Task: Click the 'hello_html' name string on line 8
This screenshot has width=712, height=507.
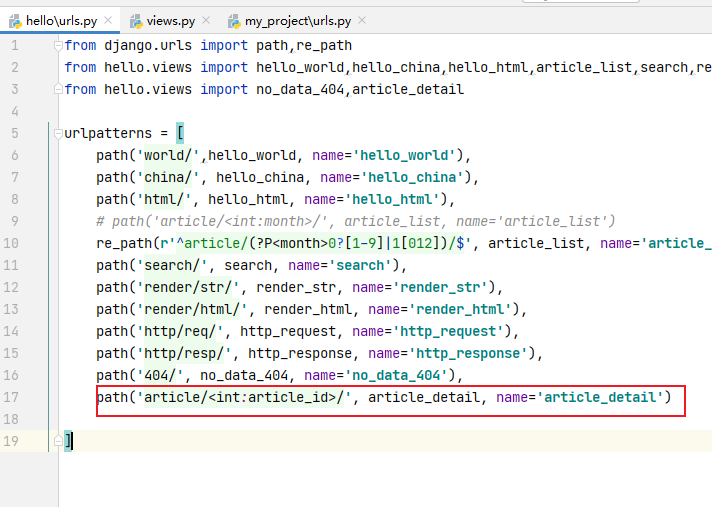Action: click(x=392, y=199)
